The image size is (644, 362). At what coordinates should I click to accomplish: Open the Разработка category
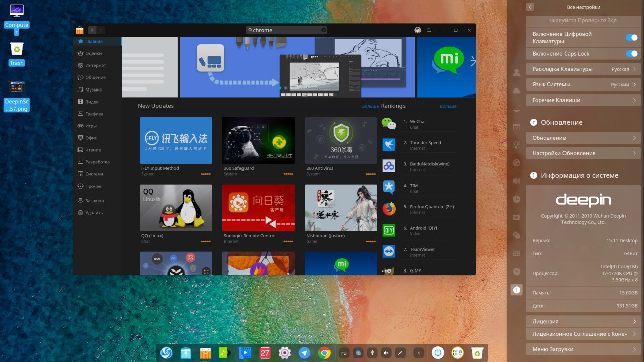click(98, 162)
